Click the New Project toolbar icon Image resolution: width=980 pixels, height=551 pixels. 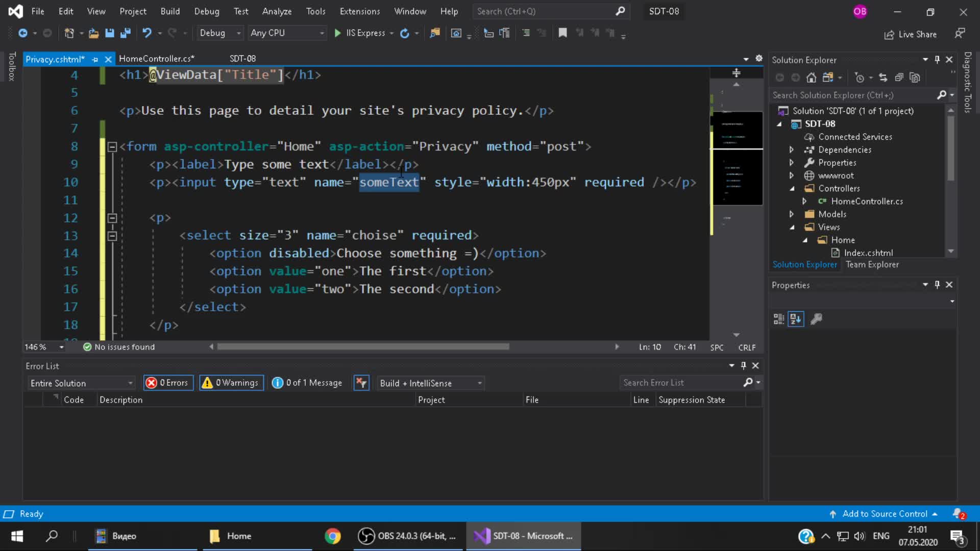[69, 33]
